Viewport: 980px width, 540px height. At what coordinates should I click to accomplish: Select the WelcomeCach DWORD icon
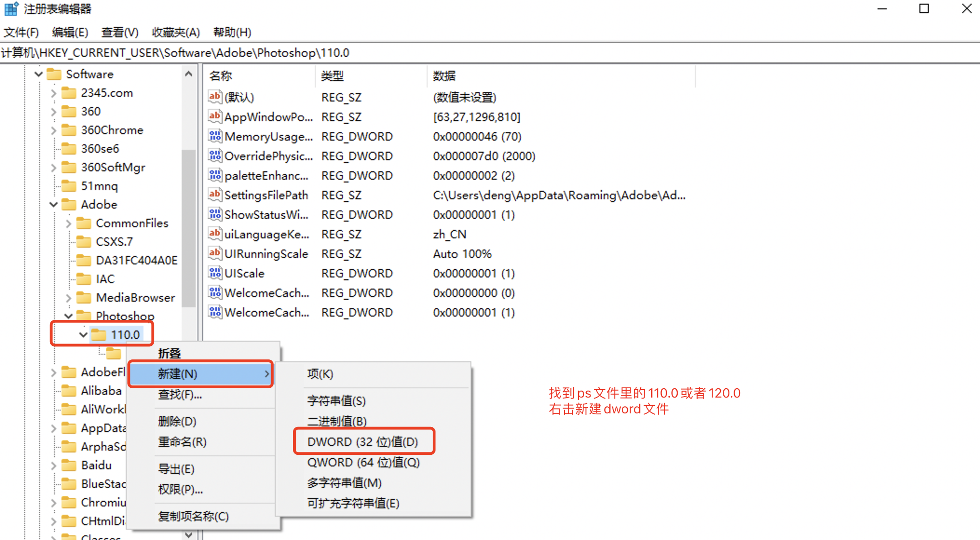[x=215, y=292]
